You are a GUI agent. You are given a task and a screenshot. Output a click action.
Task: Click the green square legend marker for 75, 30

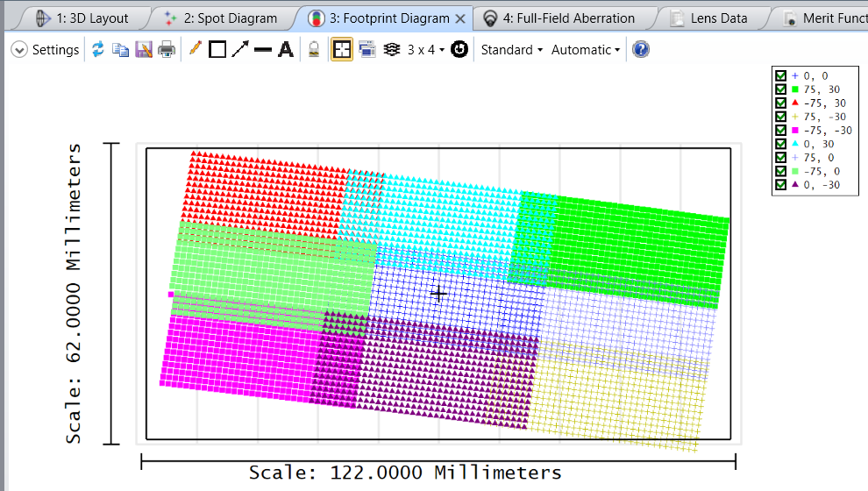pos(795,89)
